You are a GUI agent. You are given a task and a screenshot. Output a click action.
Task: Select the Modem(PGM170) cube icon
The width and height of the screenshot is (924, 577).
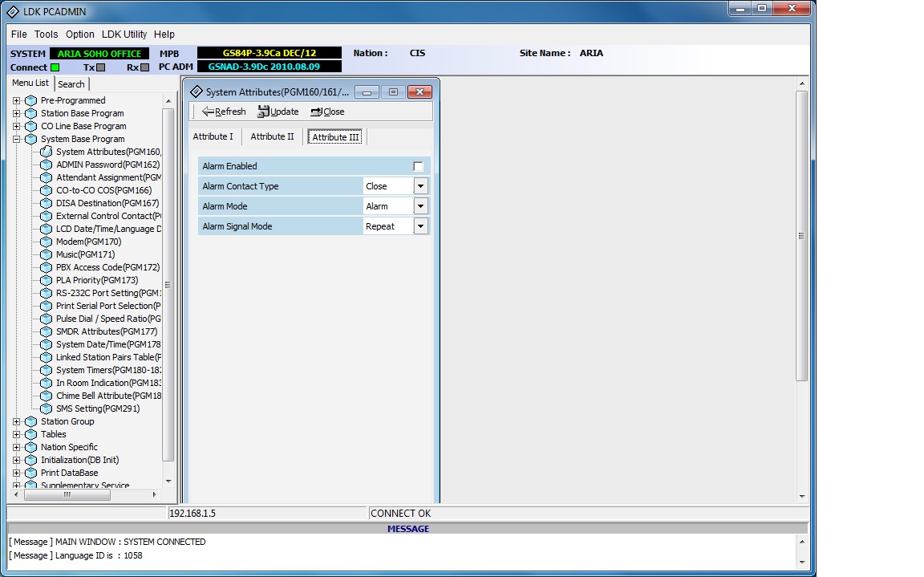pyautogui.click(x=46, y=242)
